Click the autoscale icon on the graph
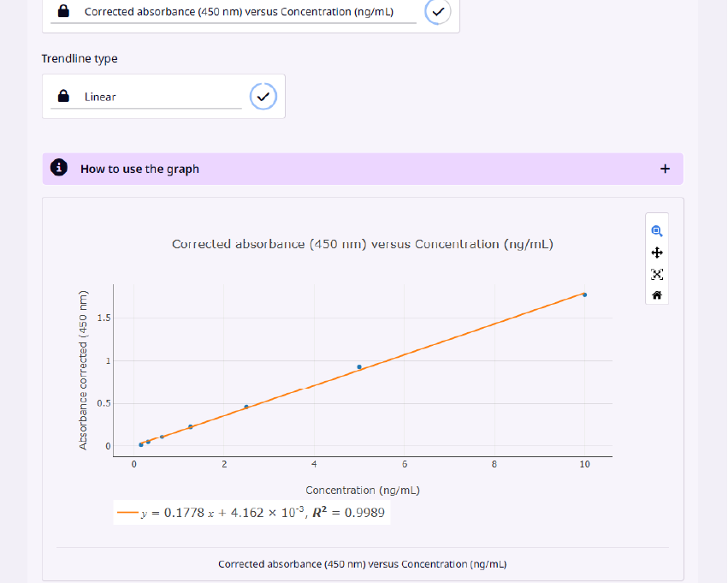The width and height of the screenshot is (728, 583). coord(656,274)
